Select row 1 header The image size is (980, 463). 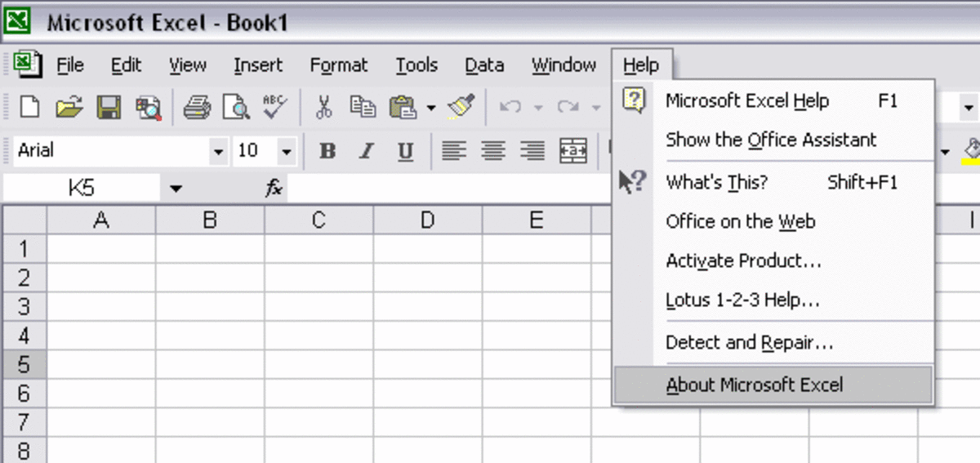[24, 247]
